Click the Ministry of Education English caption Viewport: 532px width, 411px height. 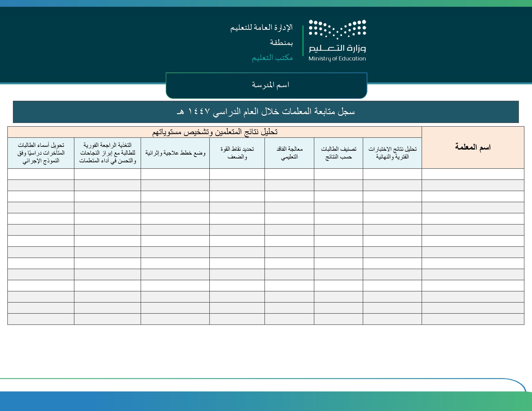pos(337,59)
